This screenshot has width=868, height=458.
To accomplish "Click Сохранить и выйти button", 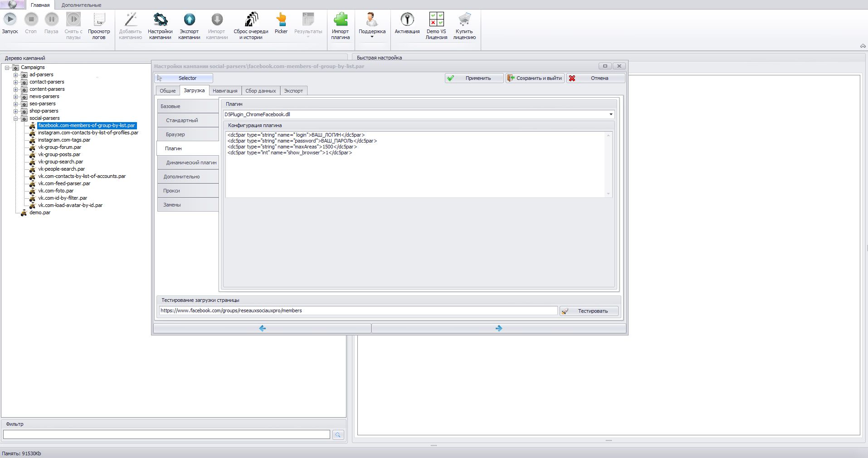I will (535, 78).
